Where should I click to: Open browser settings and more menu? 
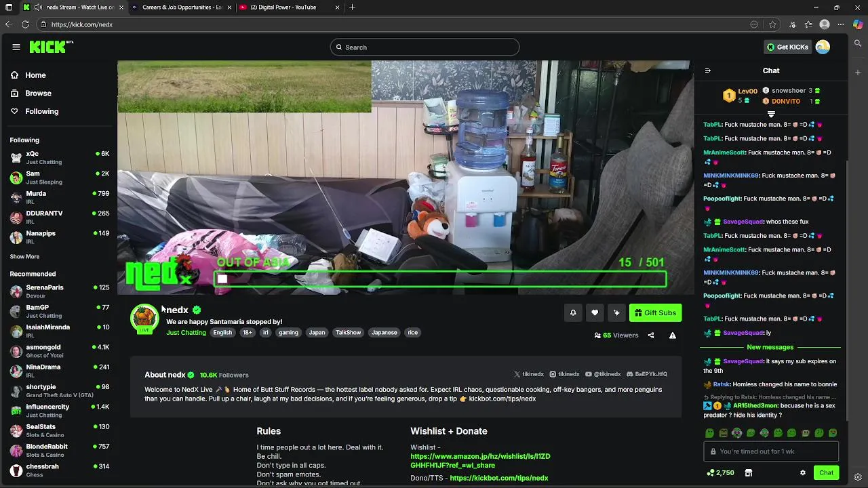(841, 24)
